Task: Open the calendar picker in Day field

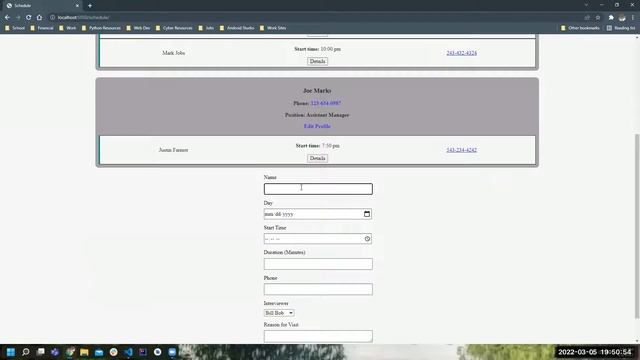Action: (367, 214)
